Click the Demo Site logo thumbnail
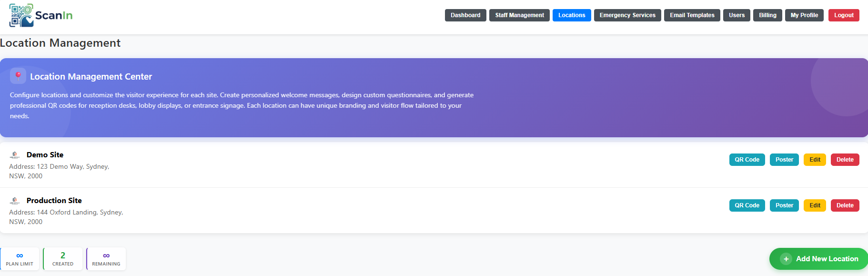The image size is (868, 276). pyautogui.click(x=15, y=155)
